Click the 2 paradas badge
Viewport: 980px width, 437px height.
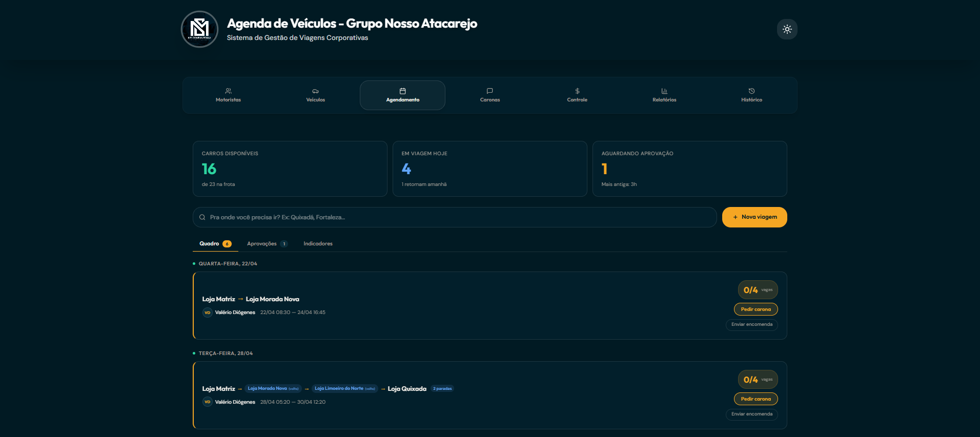click(442, 389)
